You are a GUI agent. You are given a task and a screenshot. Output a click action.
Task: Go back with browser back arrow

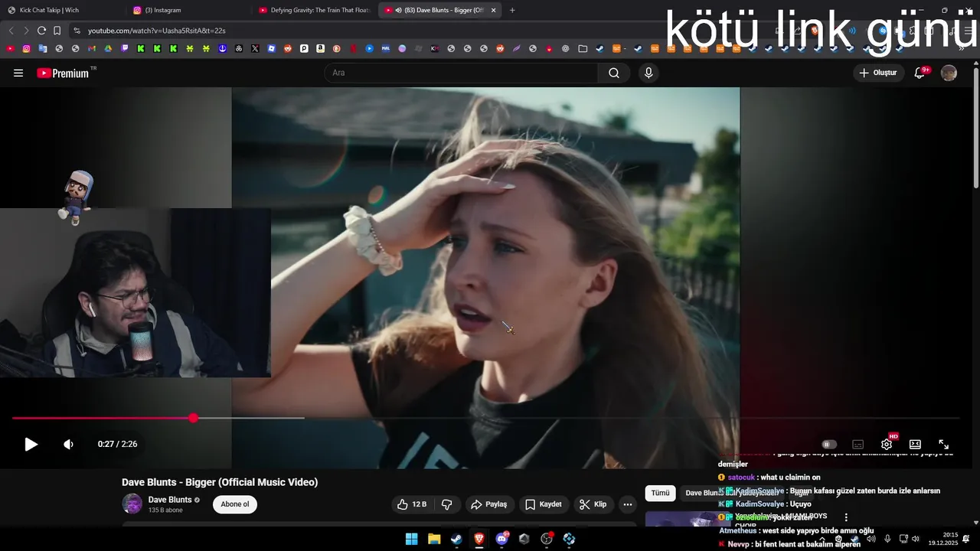tap(11, 31)
